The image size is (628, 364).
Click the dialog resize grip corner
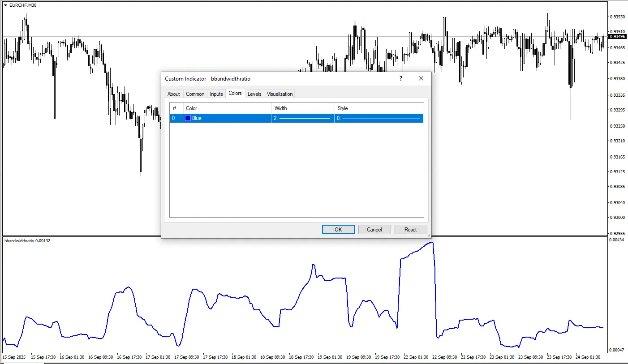(429, 235)
